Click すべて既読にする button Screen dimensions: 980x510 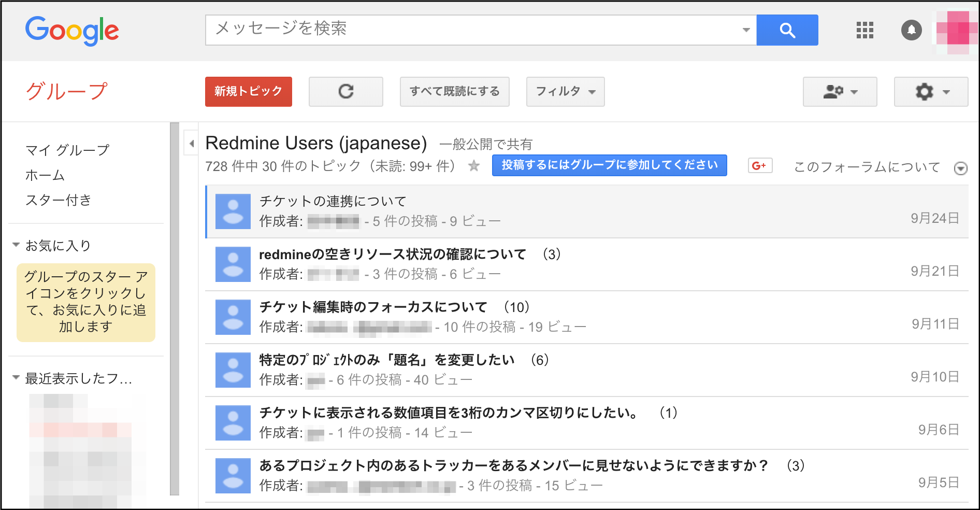[455, 92]
